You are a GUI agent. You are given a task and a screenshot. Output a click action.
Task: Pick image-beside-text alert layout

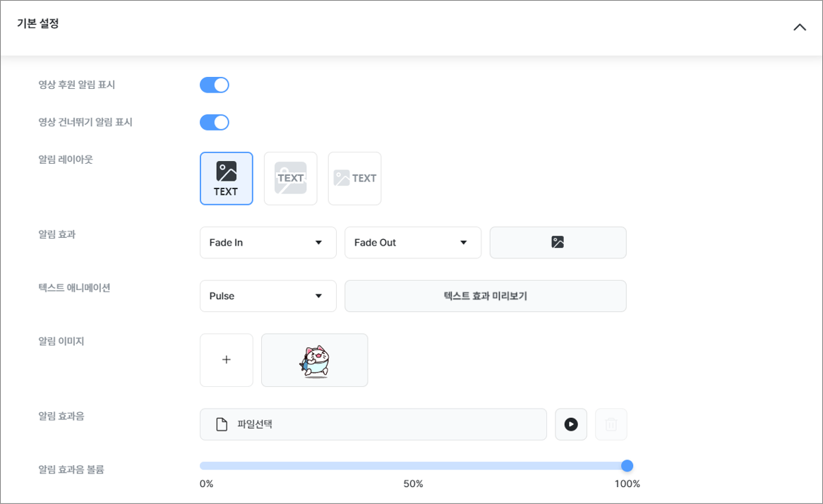354,179
